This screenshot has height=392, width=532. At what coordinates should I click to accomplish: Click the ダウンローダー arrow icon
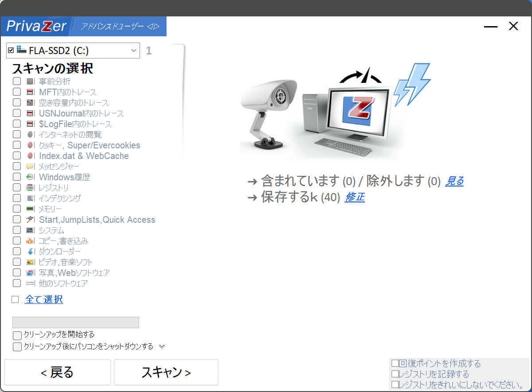30,252
